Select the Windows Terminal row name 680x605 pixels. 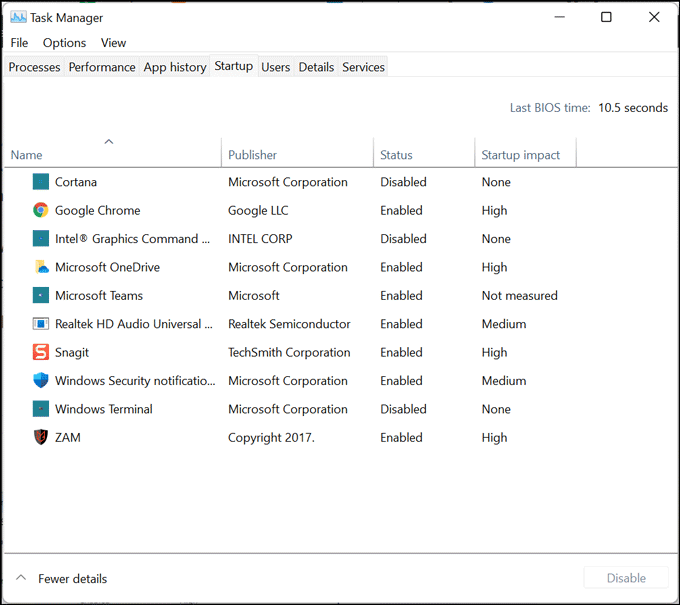point(104,409)
